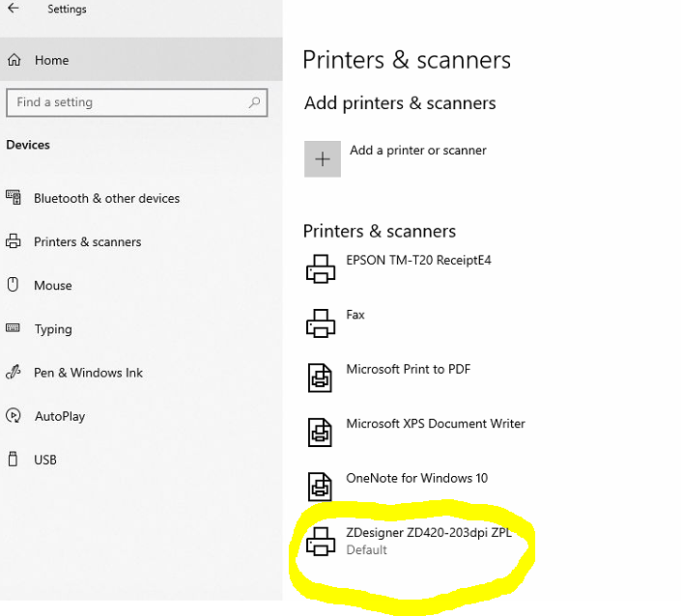The height and width of the screenshot is (616, 681).
Task: Select EPSON TM-T20 ReceiptE4 printer
Action: (x=418, y=260)
